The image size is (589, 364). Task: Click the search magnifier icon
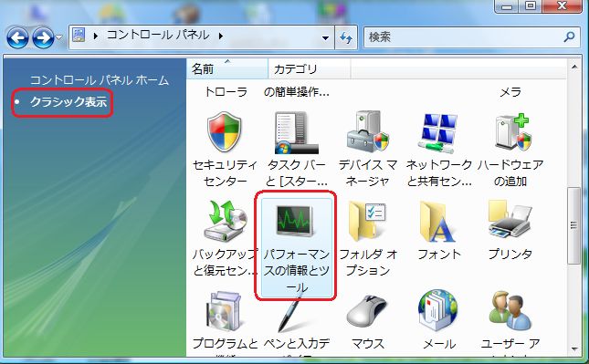(570, 36)
